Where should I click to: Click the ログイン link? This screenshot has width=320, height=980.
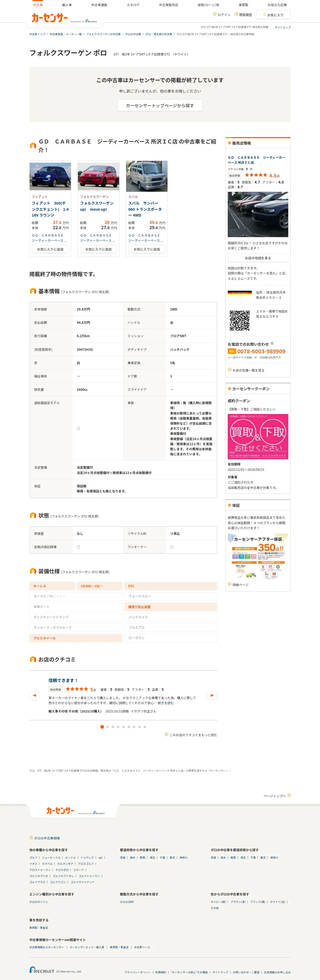pos(222,14)
